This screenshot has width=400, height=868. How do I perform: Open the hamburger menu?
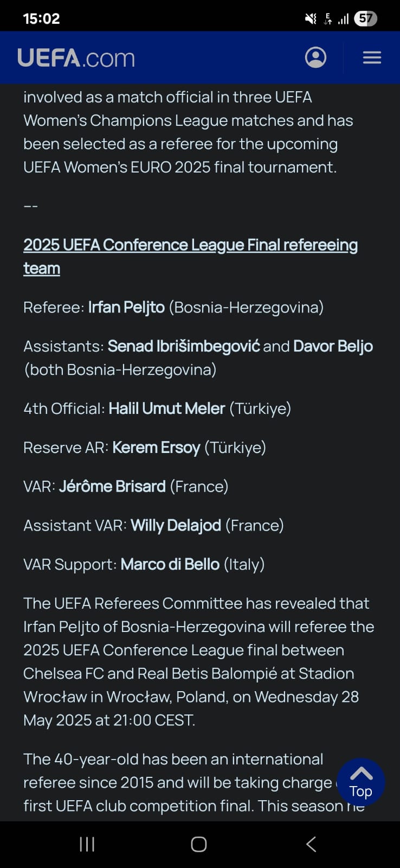coord(372,58)
